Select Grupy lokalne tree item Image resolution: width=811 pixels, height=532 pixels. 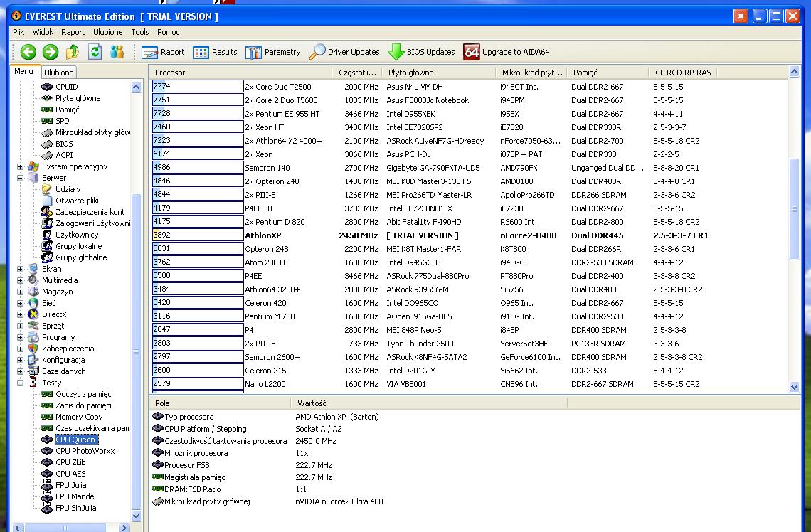coord(79,246)
